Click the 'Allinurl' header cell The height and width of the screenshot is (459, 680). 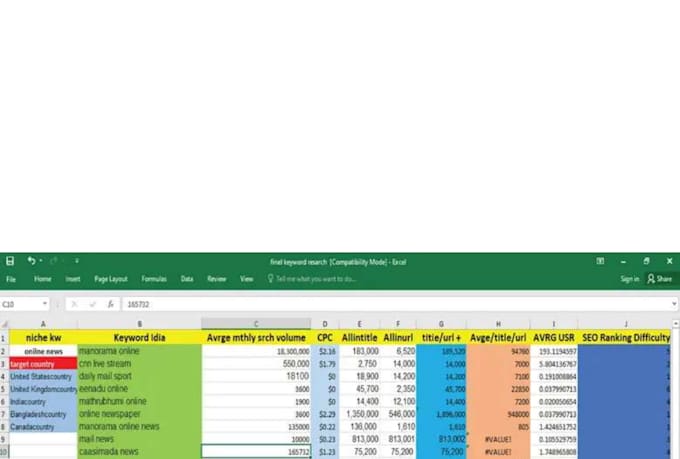pyautogui.click(x=398, y=338)
